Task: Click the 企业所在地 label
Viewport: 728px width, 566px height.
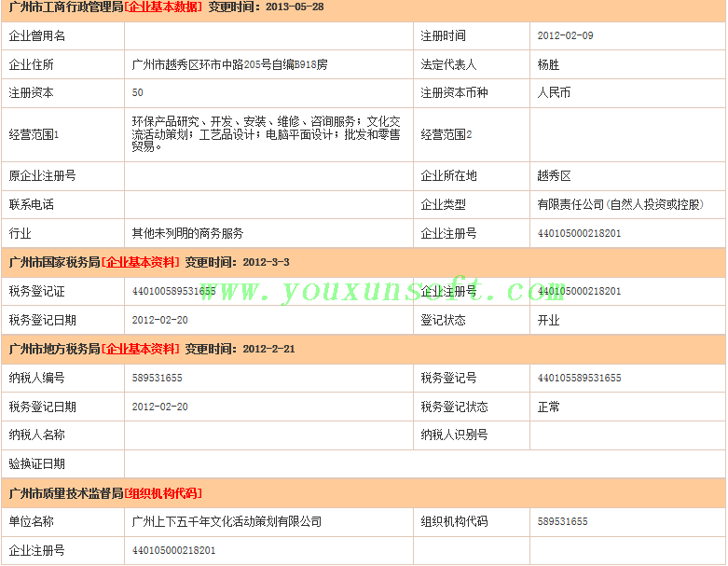Action: coord(448,175)
